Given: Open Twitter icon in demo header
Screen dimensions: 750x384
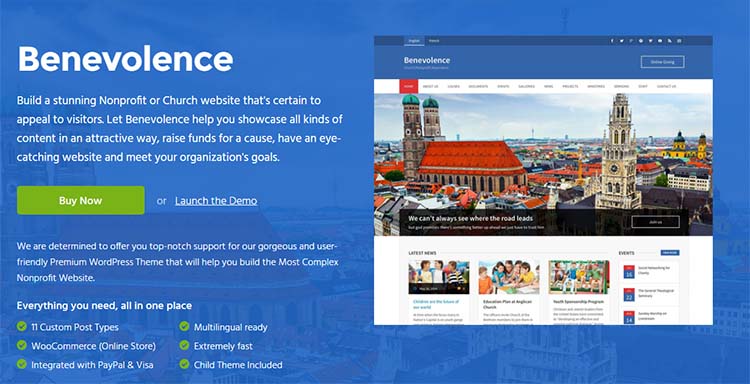Looking at the screenshot, I should pyautogui.click(x=621, y=41).
